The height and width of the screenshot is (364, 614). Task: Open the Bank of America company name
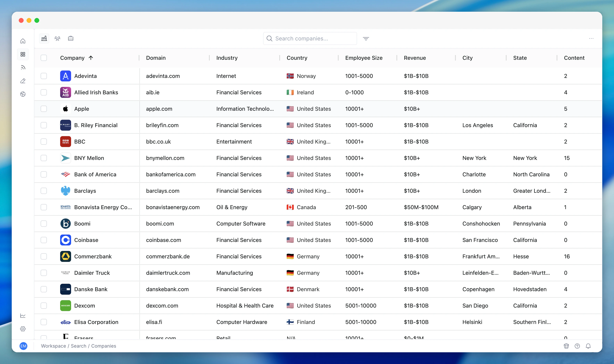click(x=95, y=174)
